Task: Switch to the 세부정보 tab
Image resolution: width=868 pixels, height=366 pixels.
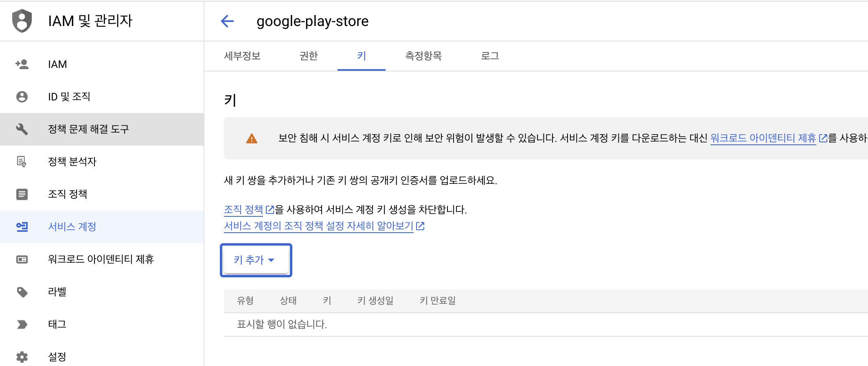Action: pos(242,56)
